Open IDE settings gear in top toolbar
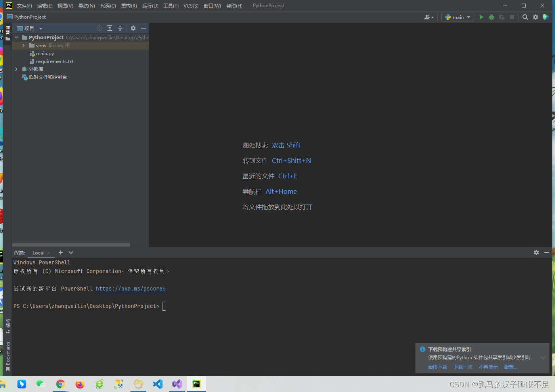This screenshot has width=555, height=392. [536, 17]
